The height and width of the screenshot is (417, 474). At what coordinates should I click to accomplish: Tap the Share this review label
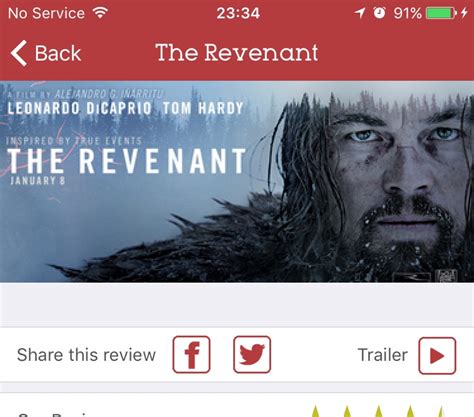(x=86, y=355)
